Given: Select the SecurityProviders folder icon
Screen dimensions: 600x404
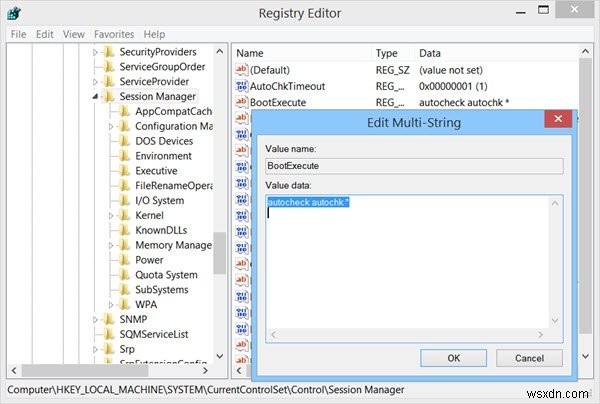Looking at the screenshot, I should [x=109, y=52].
